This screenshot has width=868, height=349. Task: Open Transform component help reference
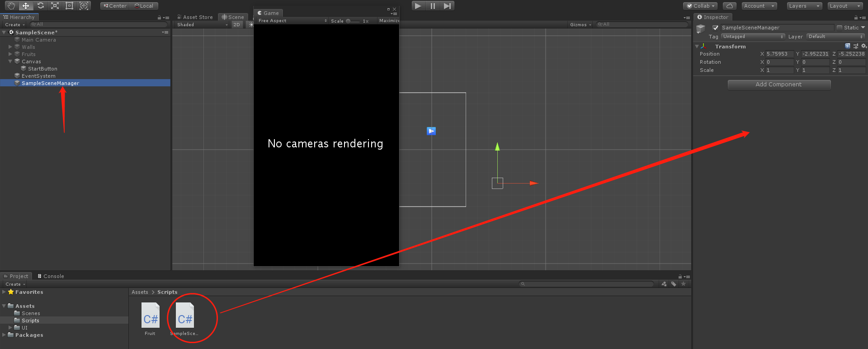(848, 46)
